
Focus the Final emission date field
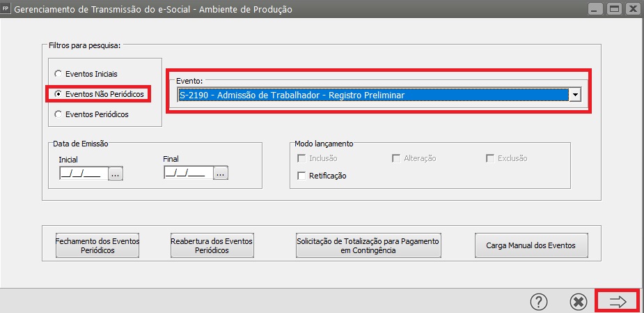point(189,174)
